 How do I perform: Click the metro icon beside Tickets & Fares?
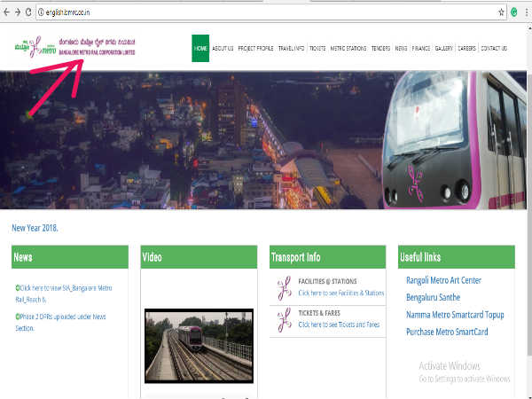click(x=285, y=319)
